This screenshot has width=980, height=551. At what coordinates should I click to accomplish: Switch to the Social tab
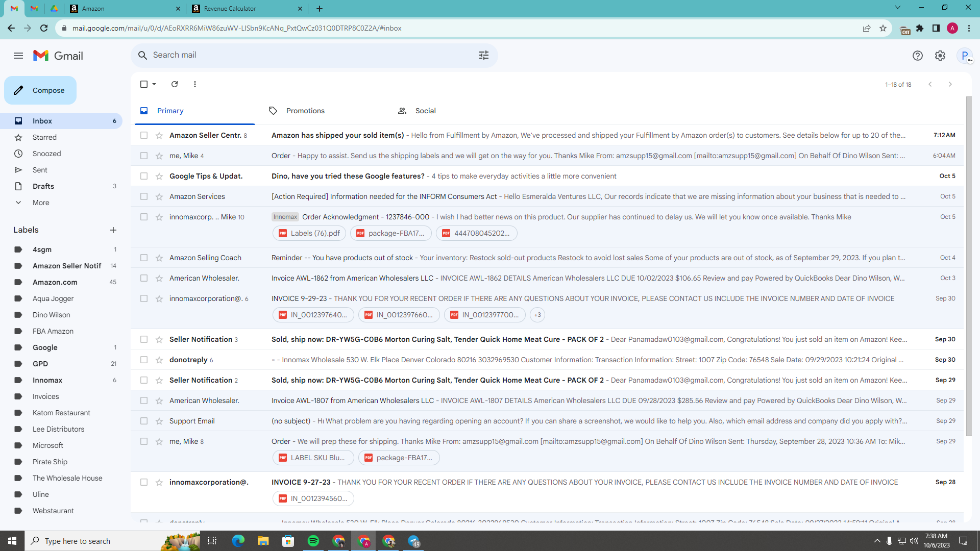[x=425, y=111]
